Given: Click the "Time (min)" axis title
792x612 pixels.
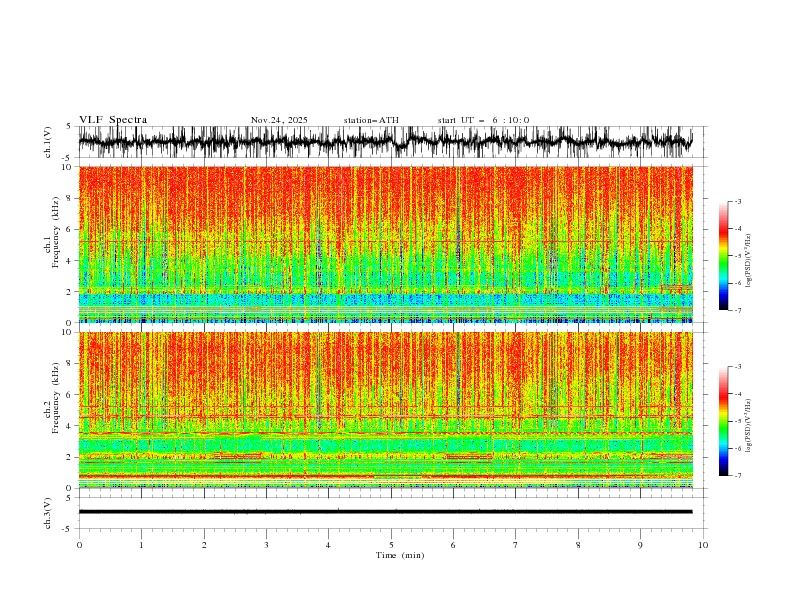Looking at the screenshot, I should 400,555.
